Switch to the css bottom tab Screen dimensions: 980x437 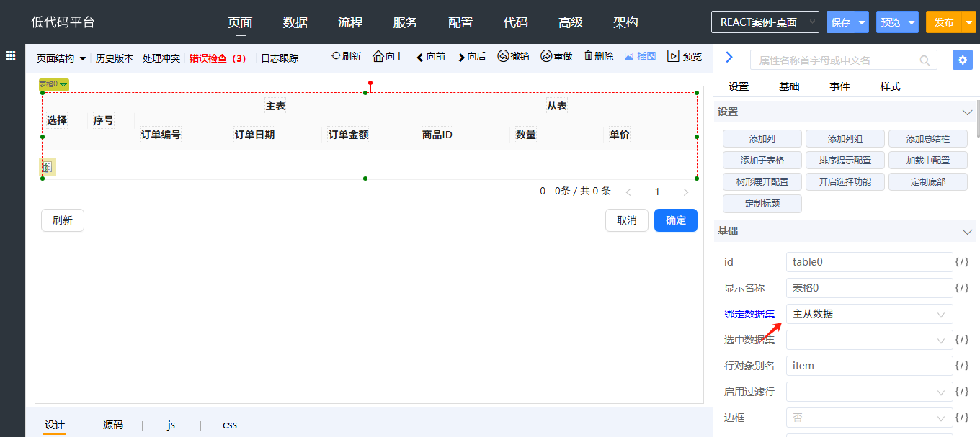pos(229,425)
